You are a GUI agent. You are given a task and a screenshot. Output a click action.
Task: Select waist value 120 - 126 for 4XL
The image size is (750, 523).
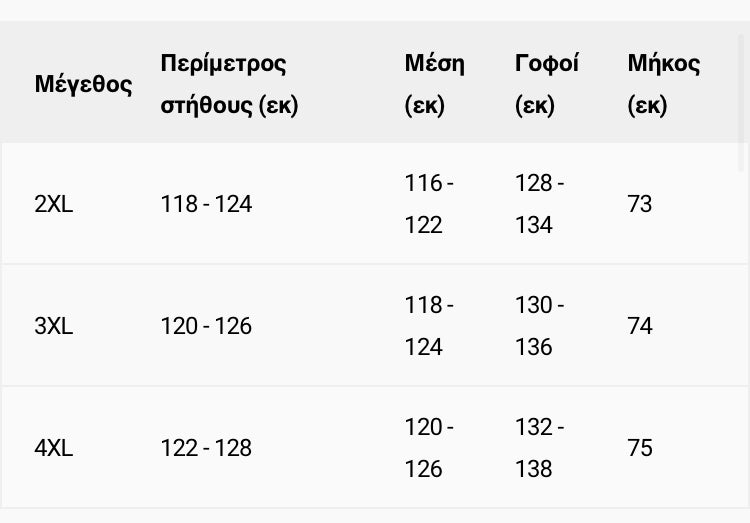(x=429, y=448)
